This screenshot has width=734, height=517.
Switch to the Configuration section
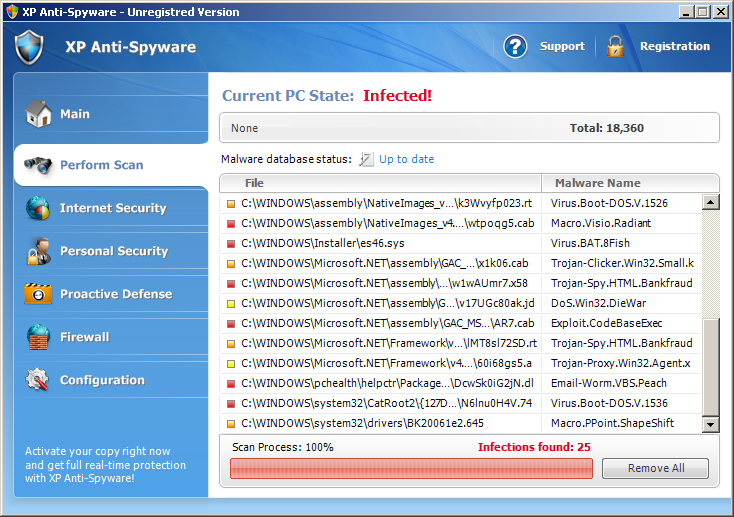click(x=102, y=380)
